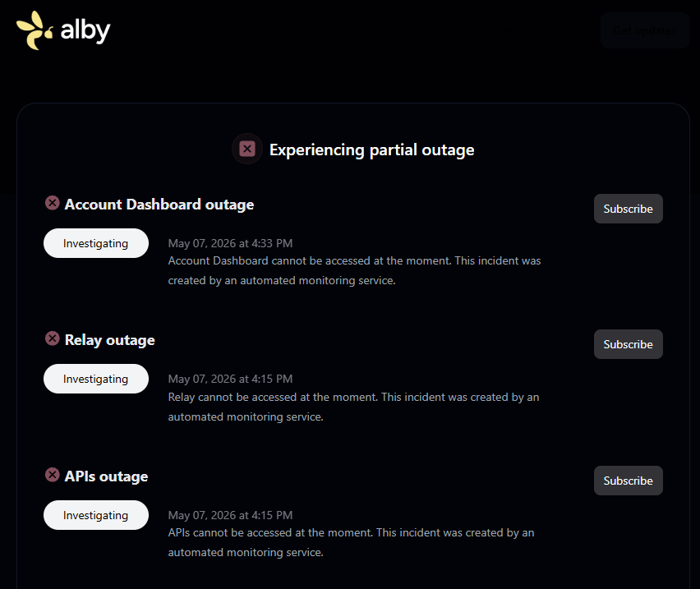The width and height of the screenshot is (700, 589).
Task: Click the May 07 4:33 PM timestamp
Action: [x=230, y=243]
